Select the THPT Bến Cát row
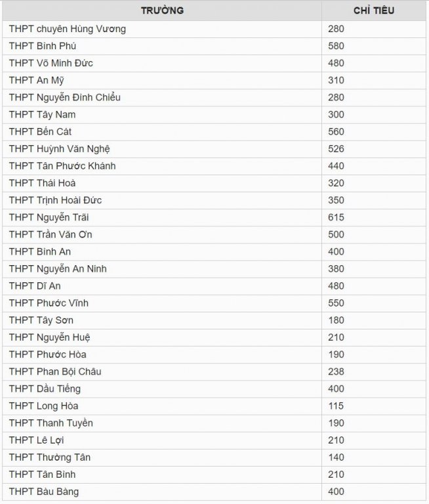Viewport: 429px width, 504px height. (214, 132)
